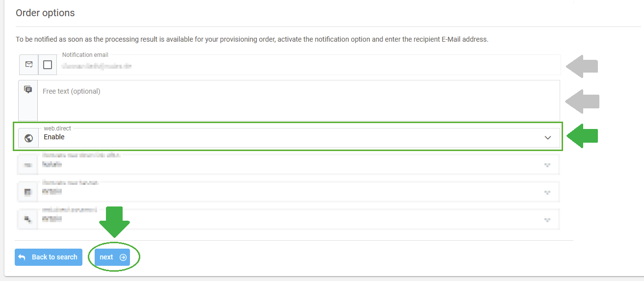Click the Back to search button

pyautogui.click(x=49, y=257)
